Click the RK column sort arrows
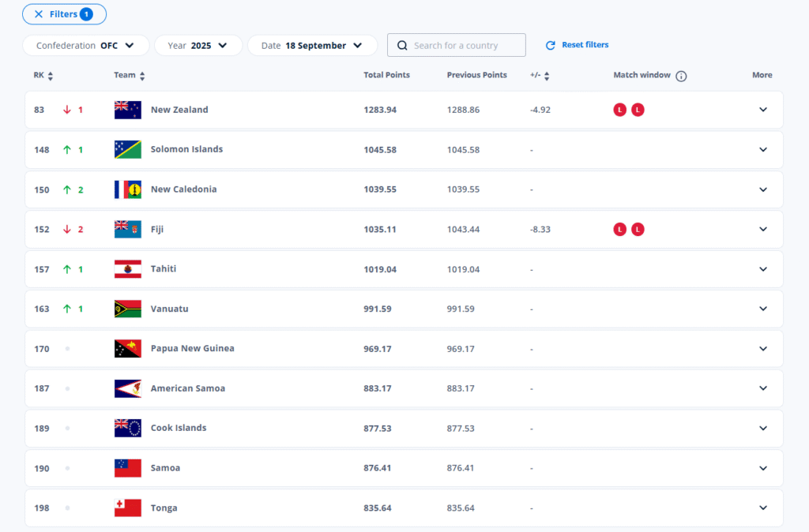Viewport: 809px width, 532px height. [51, 76]
